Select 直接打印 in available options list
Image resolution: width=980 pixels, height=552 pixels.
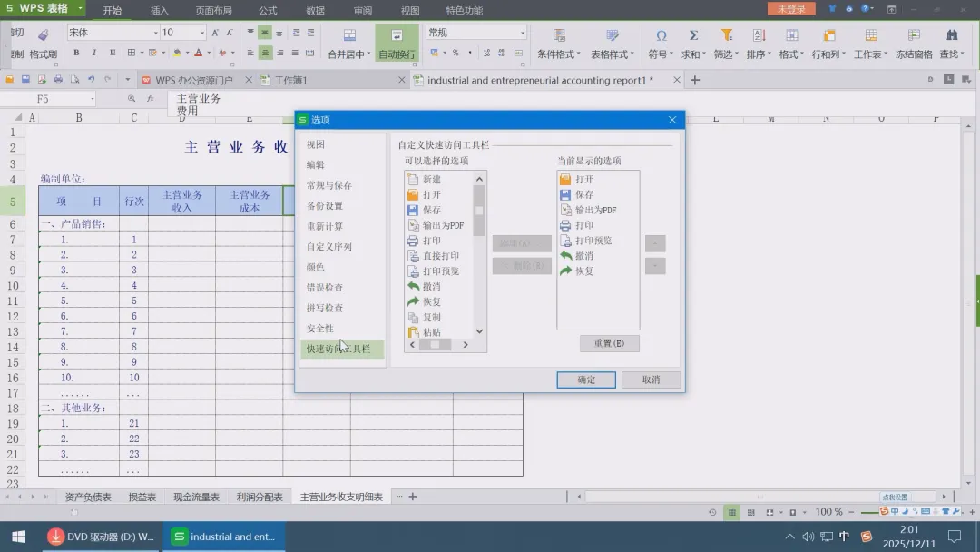coord(441,256)
